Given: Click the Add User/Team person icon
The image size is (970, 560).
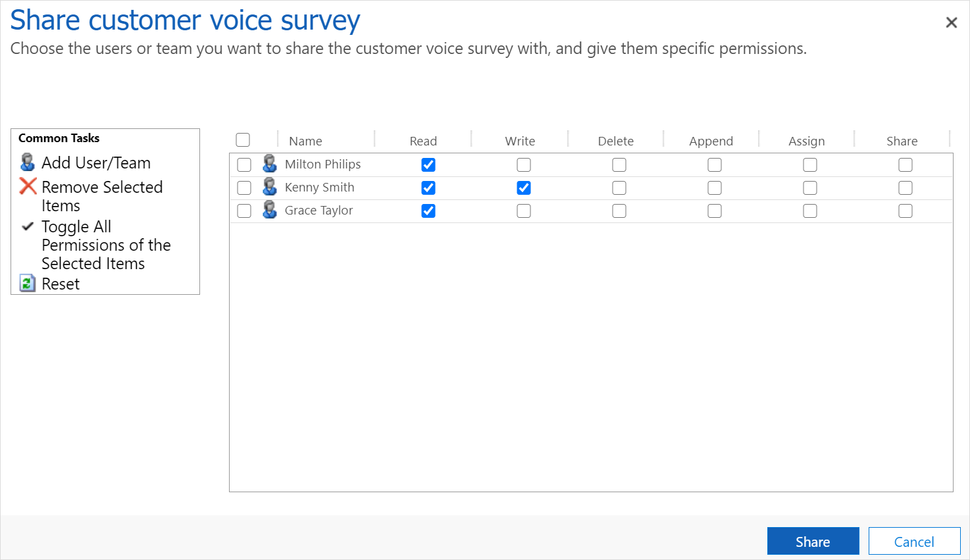Looking at the screenshot, I should 28,162.
